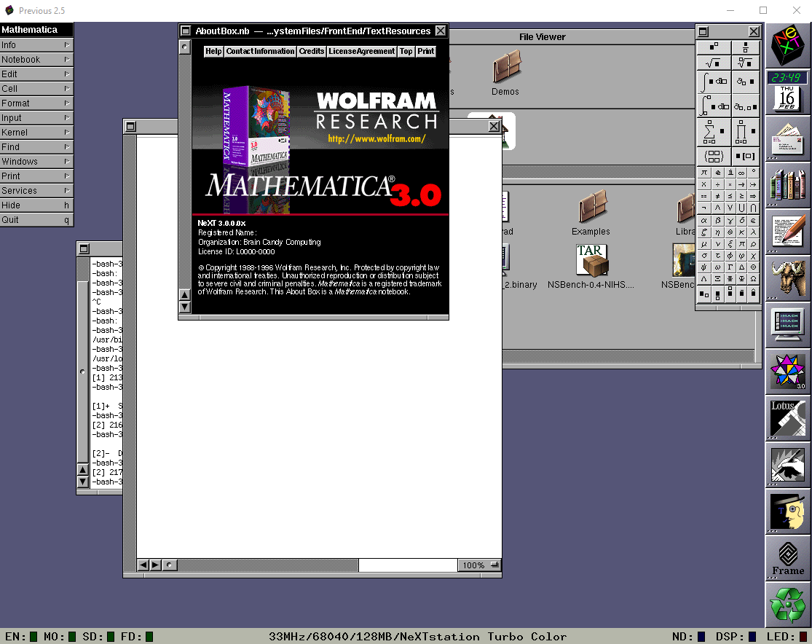This screenshot has width=812, height=644.
Task: Open the Examples folder in File Viewer
Action: coord(591,213)
